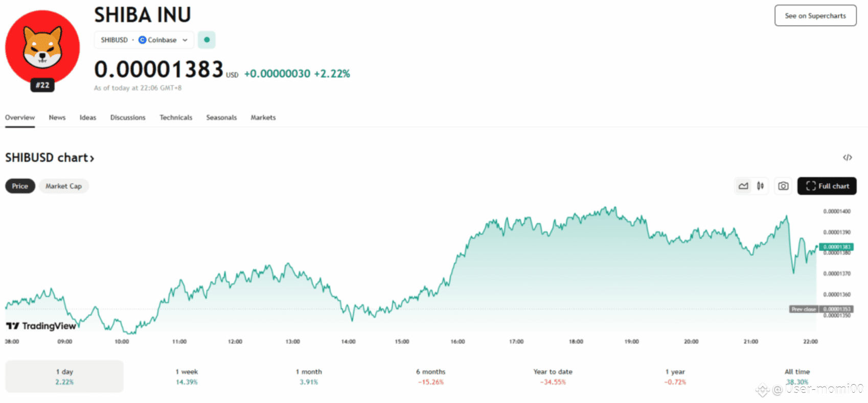Select the 1 month range

pyautogui.click(x=309, y=376)
